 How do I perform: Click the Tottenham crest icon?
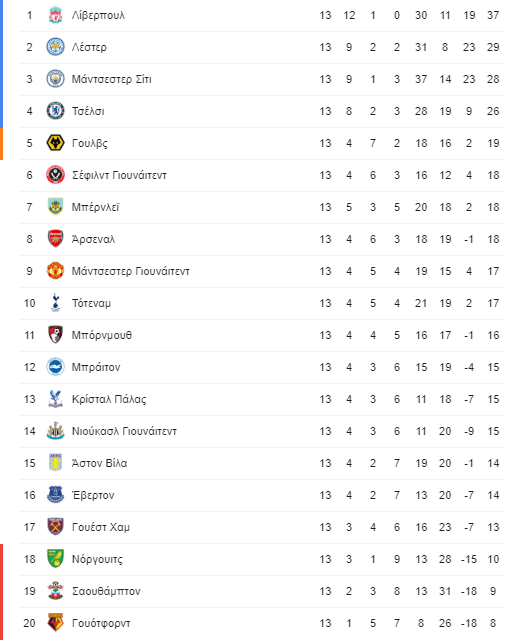click(x=55, y=303)
